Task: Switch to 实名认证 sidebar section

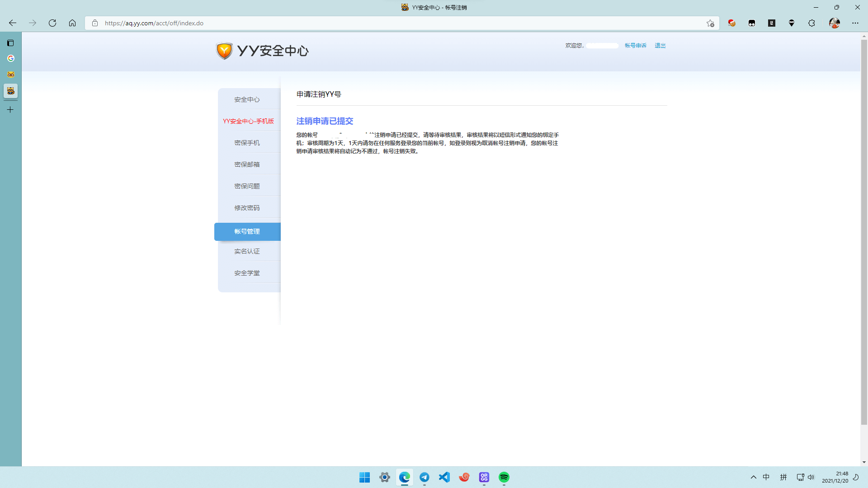Action: [247, 251]
